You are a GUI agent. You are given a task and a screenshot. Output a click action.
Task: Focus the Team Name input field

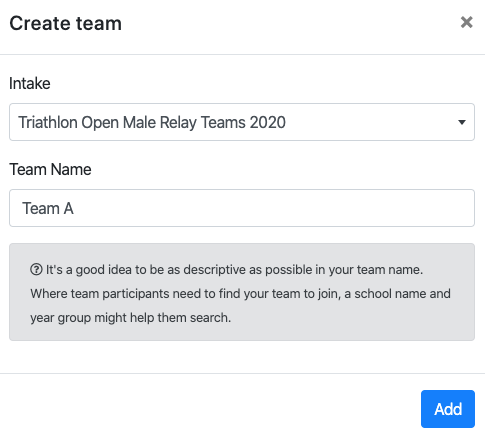coord(242,208)
